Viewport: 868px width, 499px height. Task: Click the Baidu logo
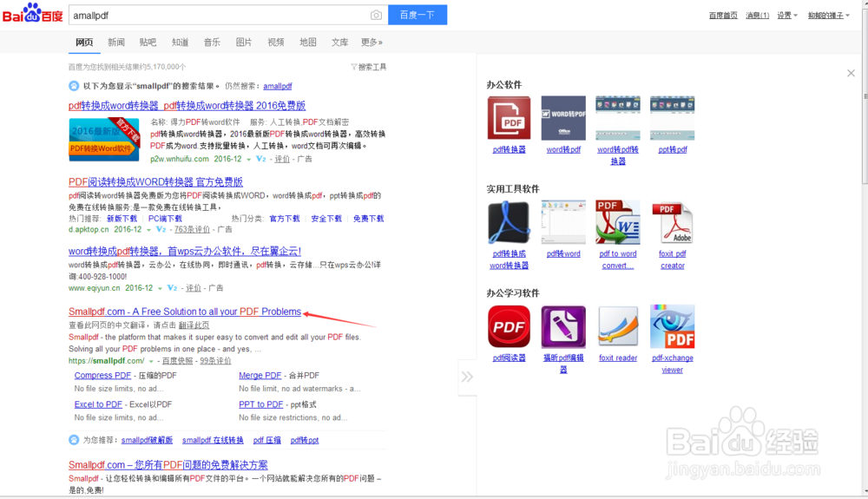coord(33,13)
